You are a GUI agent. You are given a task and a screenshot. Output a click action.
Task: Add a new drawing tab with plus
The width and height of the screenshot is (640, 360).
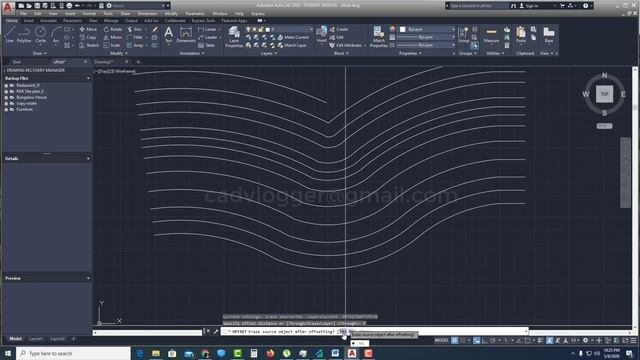[x=138, y=62]
